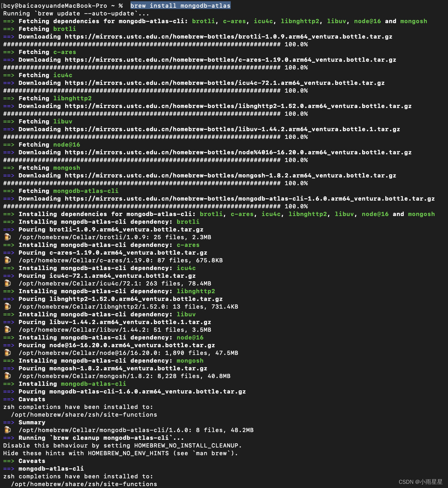Click the first 'Caveats' heading above Summary
Viewport: 448px width, 488px height.
pos(24,399)
